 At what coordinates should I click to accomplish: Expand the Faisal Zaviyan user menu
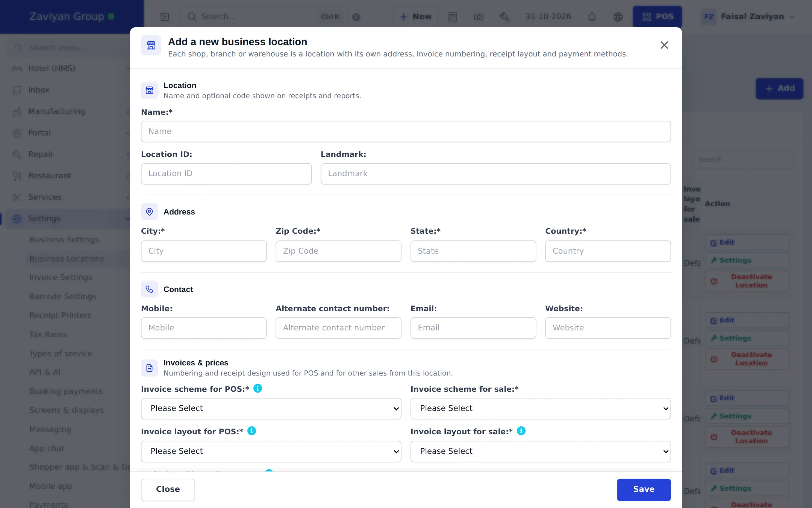click(x=749, y=17)
